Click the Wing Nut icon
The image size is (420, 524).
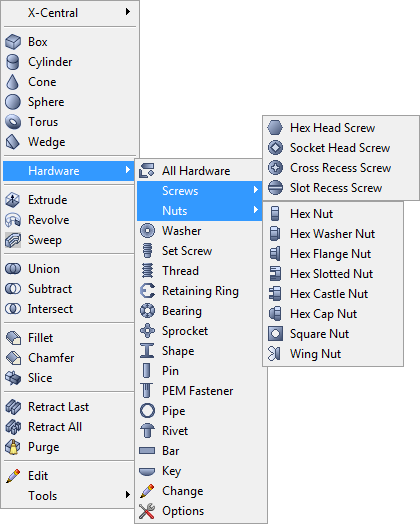pos(275,354)
